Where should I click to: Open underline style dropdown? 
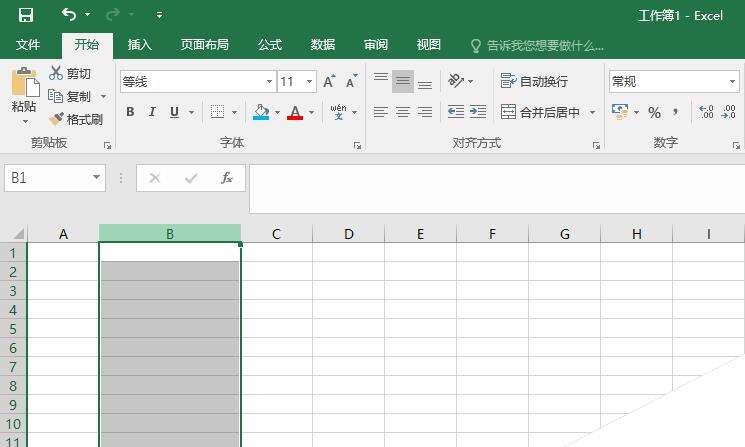(x=191, y=113)
